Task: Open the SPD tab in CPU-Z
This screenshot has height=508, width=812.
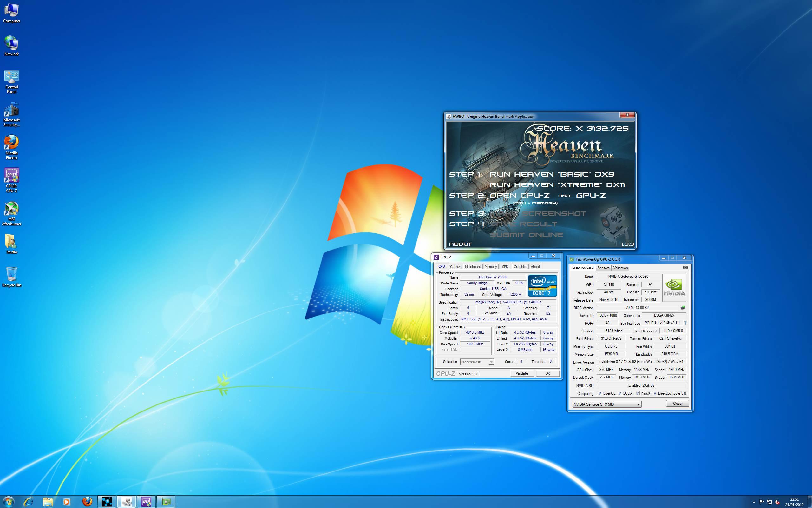Action: tap(505, 266)
